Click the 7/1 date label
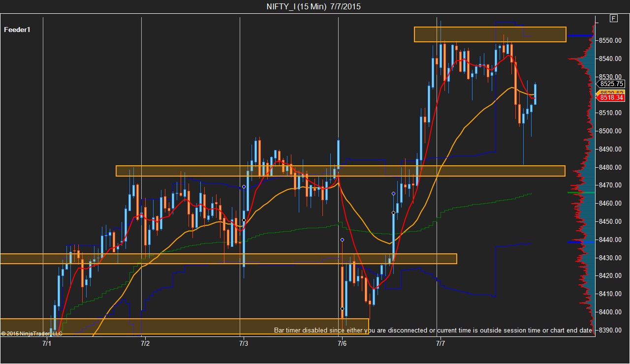This screenshot has width=630, height=364. (x=47, y=343)
